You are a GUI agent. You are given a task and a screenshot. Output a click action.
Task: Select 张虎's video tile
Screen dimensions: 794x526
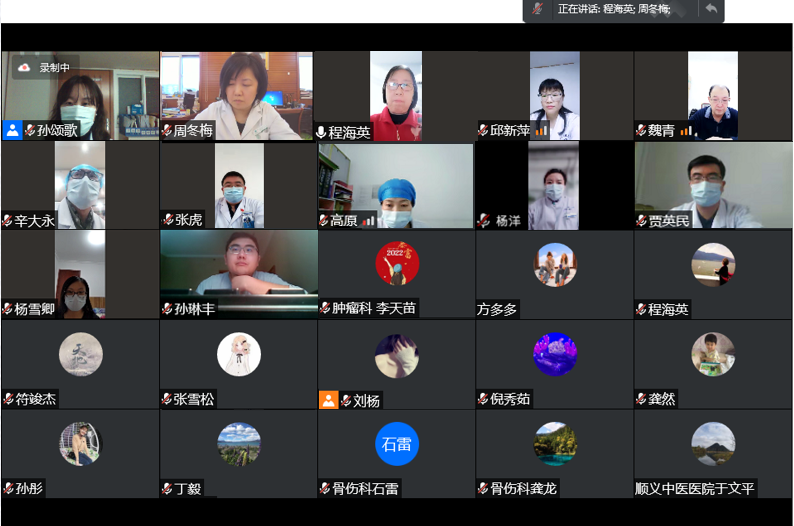[x=238, y=185]
